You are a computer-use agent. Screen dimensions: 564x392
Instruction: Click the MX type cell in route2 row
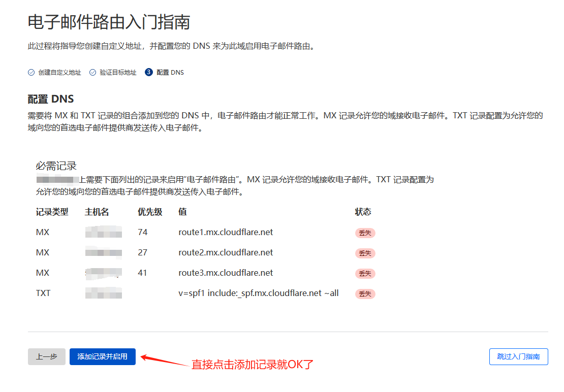click(x=43, y=252)
